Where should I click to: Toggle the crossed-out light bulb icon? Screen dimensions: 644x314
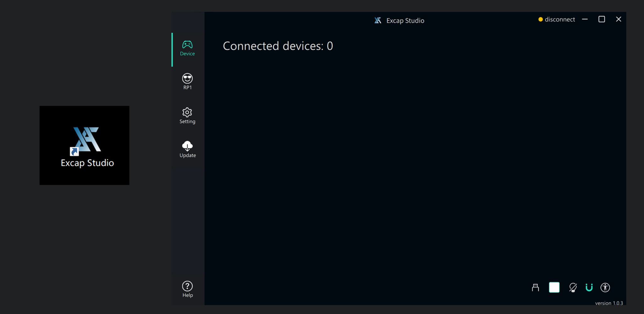point(573,288)
